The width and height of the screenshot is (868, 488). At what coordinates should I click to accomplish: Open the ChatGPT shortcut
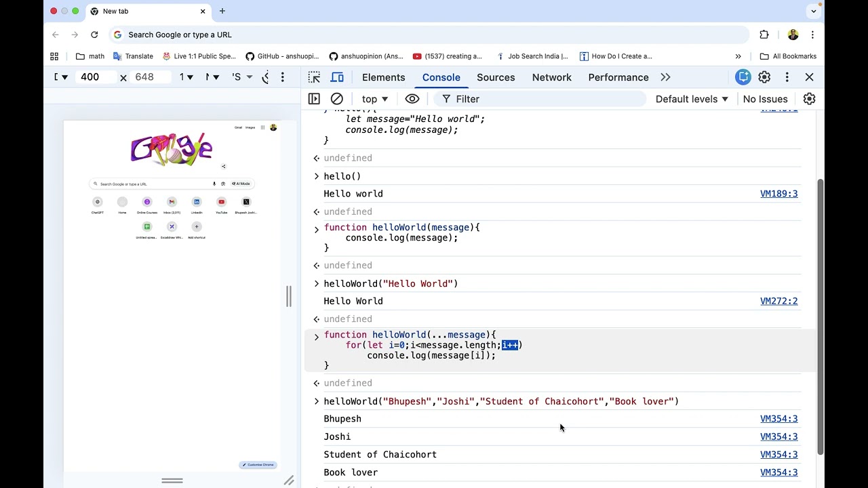click(98, 205)
